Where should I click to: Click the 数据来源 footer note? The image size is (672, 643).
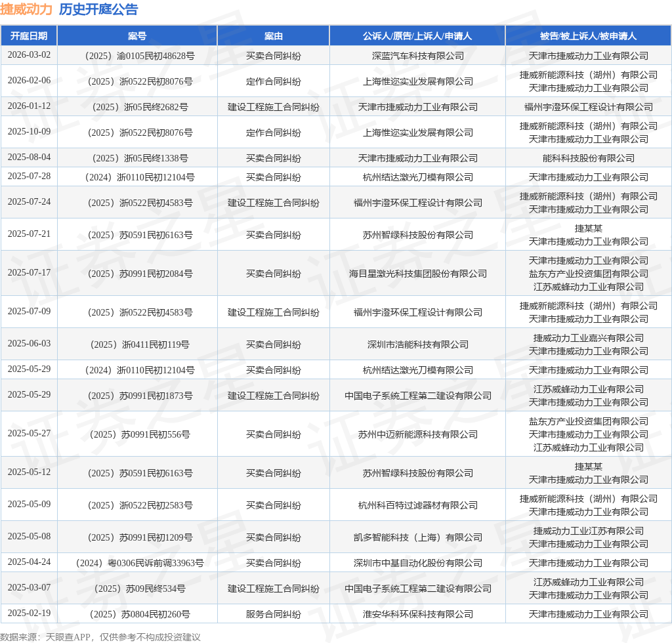coord(100,638)
